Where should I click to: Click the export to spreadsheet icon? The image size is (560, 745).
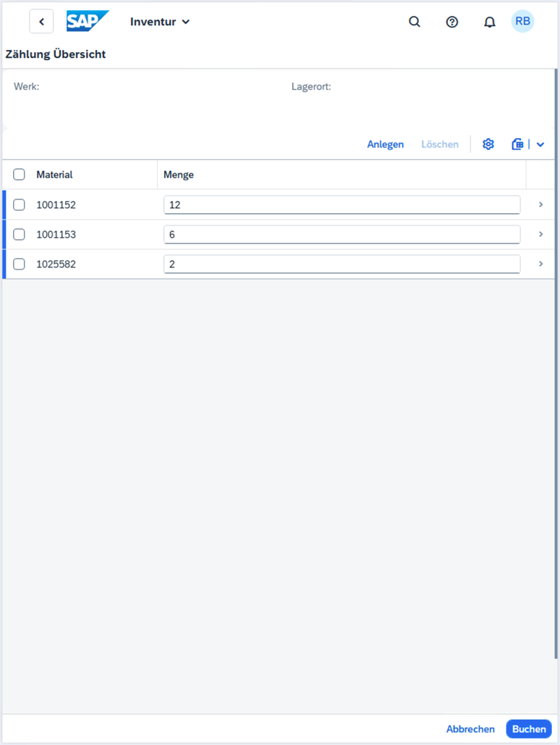click(x=517, y=145)
